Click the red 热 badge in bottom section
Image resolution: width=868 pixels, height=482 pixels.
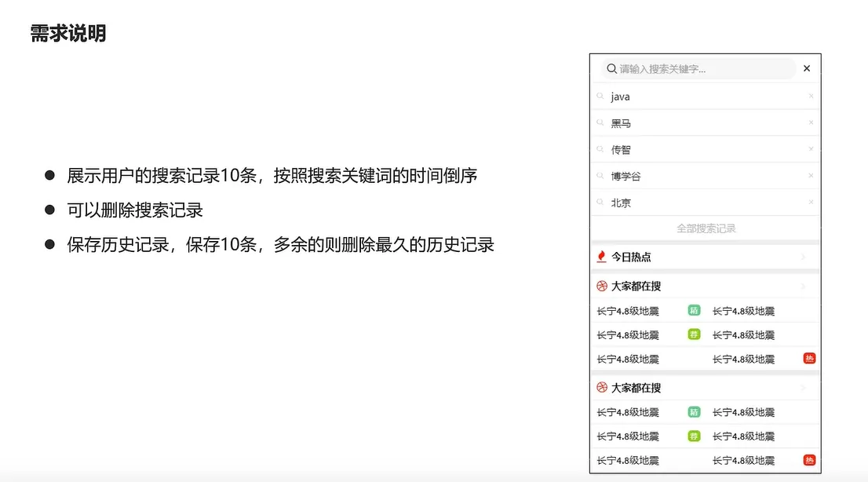[809, 460]
